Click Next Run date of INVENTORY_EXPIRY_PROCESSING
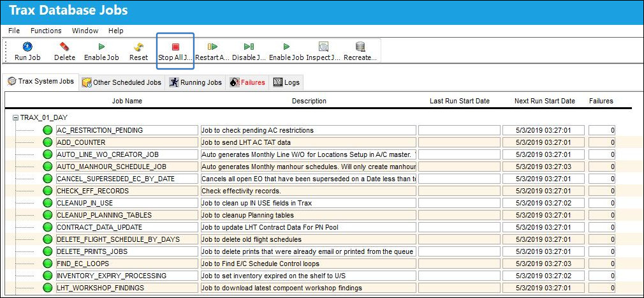The height and width of the screenshot is (298, 644). point(544,276)
